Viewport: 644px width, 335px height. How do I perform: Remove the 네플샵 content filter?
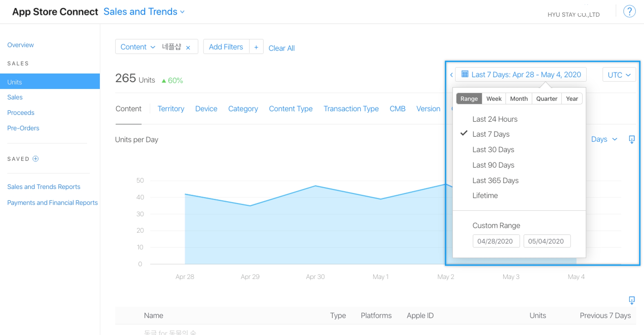pyautogui.click(x=188, y=48)
